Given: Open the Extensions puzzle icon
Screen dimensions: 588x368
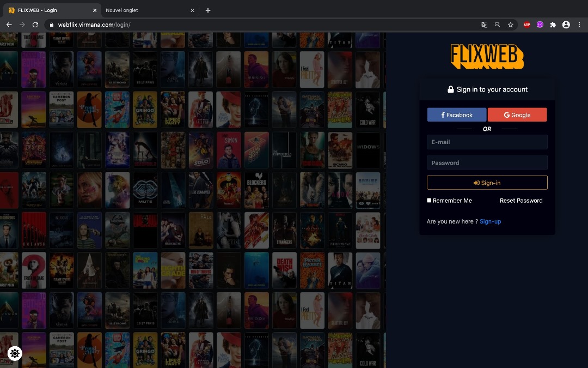Looking at the screenshot, I should (553, 25).
